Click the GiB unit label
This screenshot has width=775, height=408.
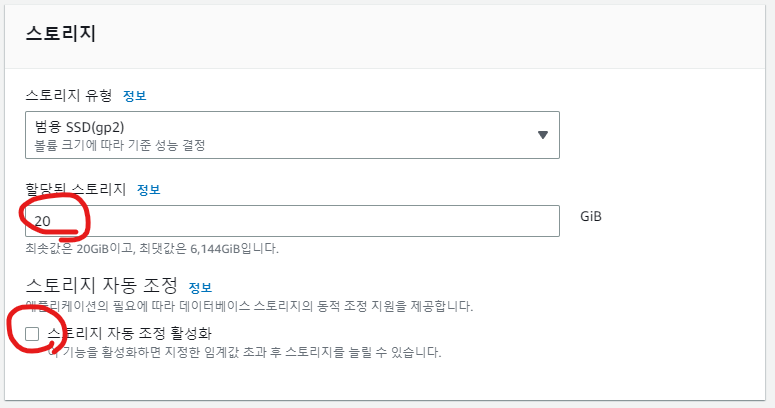click(x=591, y=217)
